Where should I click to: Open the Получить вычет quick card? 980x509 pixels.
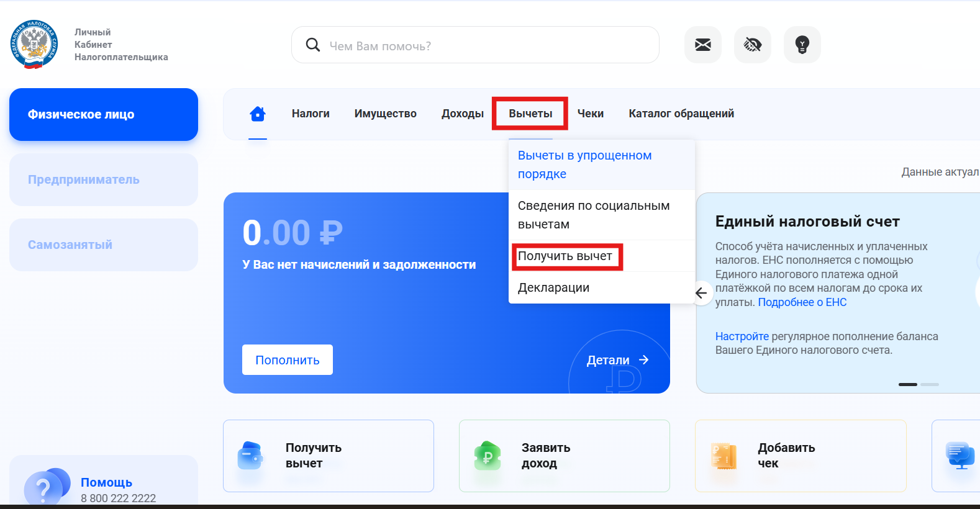pos(329,456)
